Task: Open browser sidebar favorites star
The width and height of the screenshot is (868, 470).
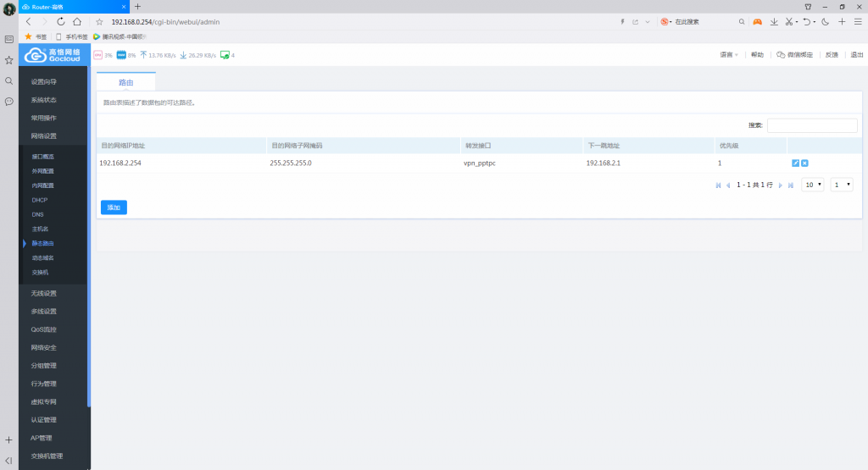Action: pos(8,60)
